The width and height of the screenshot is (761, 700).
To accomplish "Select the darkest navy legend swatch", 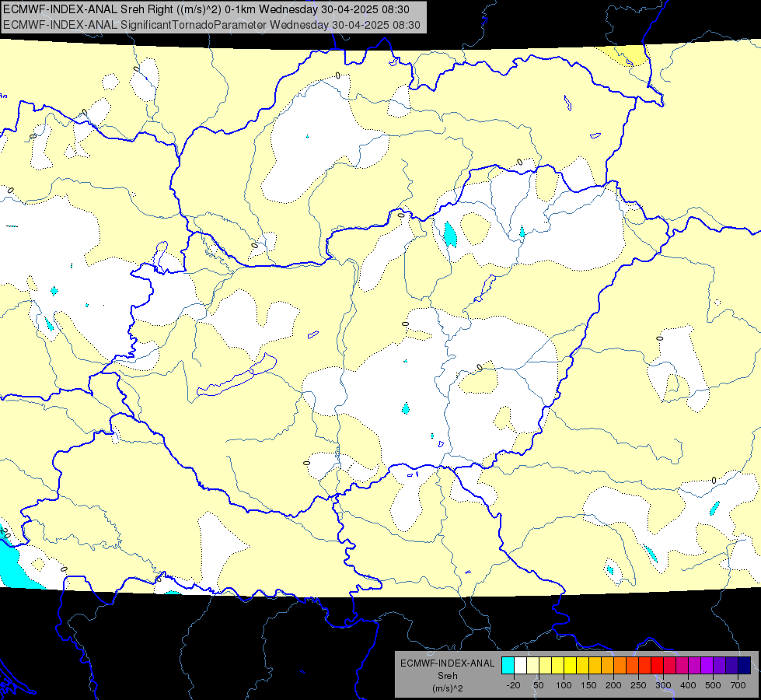I will click(745, 665).
